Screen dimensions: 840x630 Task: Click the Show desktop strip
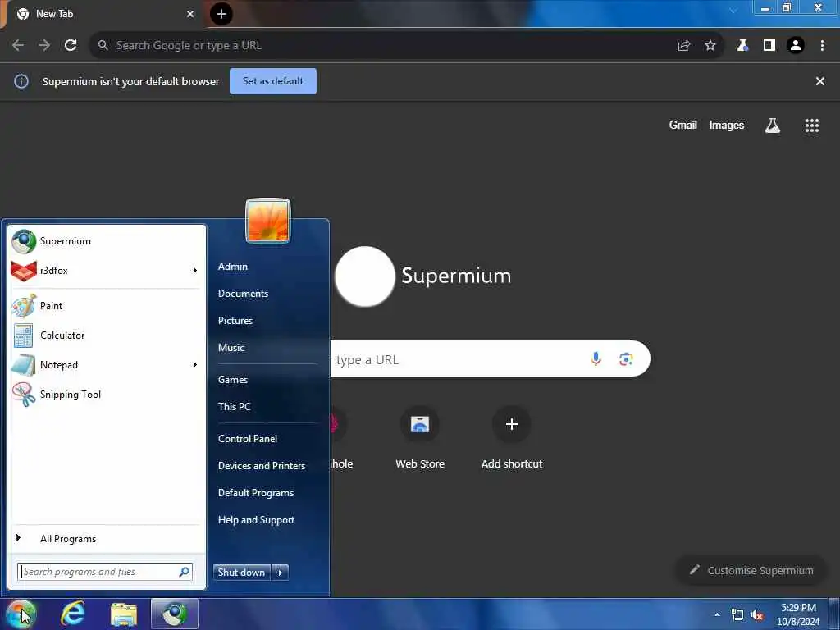tap(834, 614)
